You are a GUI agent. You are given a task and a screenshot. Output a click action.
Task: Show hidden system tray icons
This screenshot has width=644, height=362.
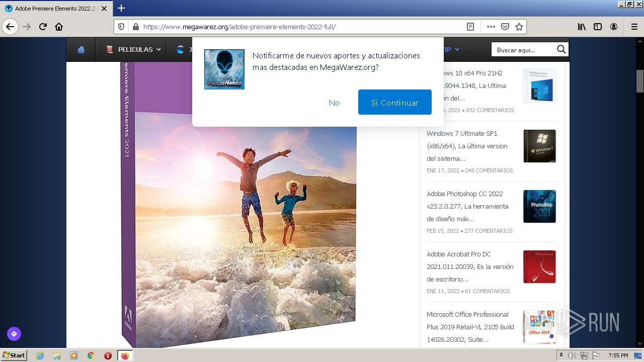click(561, 355)
